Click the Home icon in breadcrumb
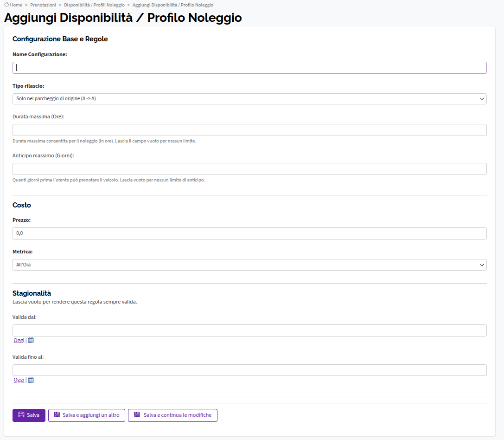The image size is (504, 440). tap(6, 5)
